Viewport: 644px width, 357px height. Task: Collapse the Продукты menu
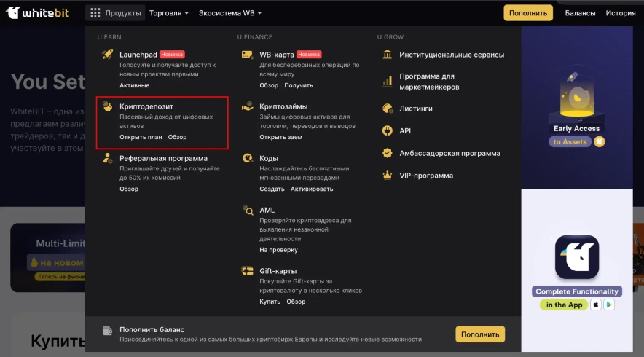pos(115,13)
